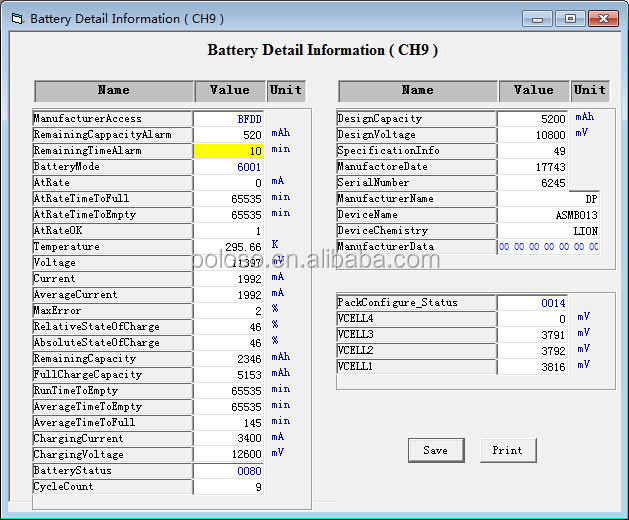Select the PackConfigure_Status value 0014
The width and height of the screenshot is (629, 520).
point(532,303)
